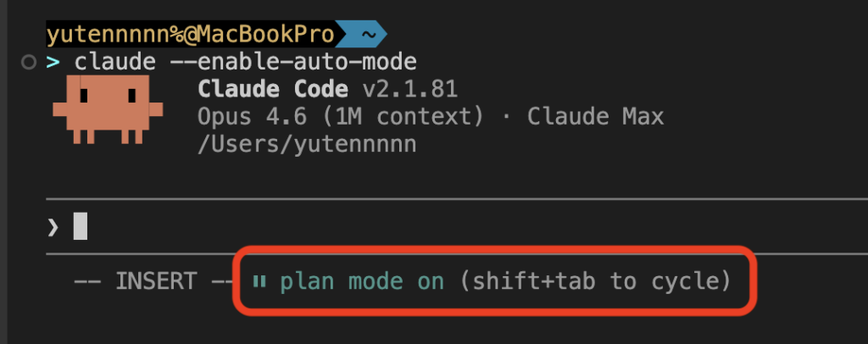Viewport: 868px width, 344px height.
Task: Focus the empty Claude prompt input line
Action: point(424,226)
